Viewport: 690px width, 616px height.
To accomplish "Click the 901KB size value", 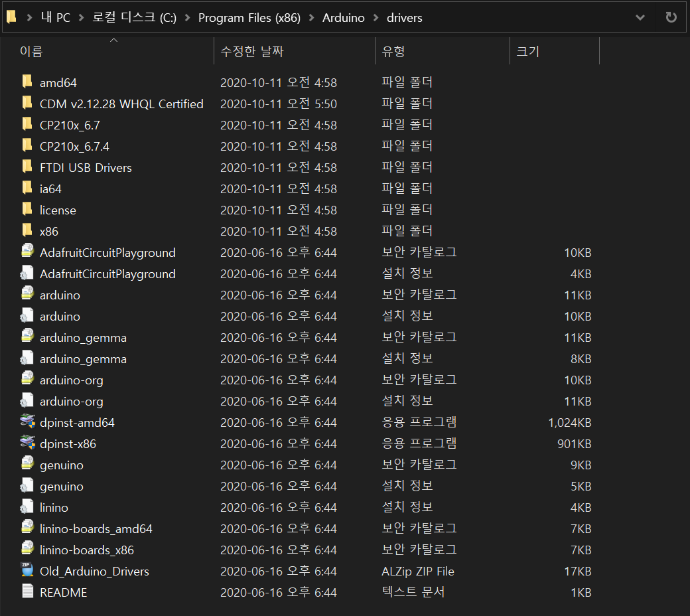I will 575,444.
